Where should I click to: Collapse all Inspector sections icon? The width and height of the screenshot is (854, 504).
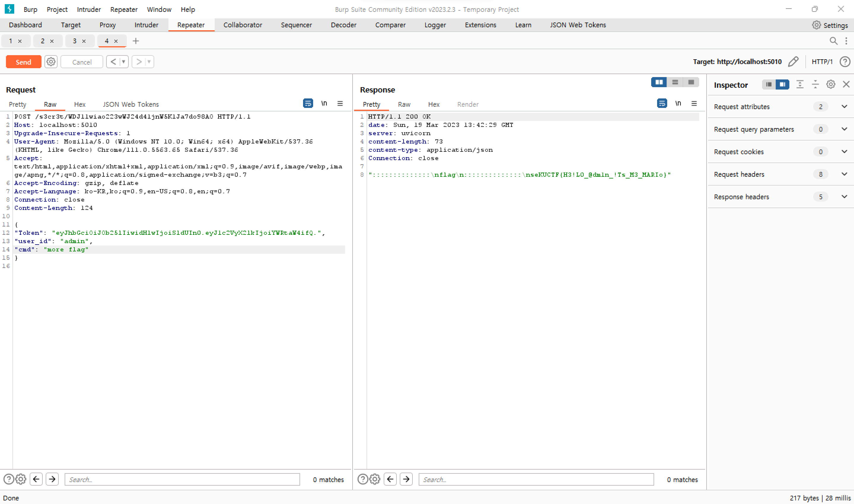tap(815, 84)
